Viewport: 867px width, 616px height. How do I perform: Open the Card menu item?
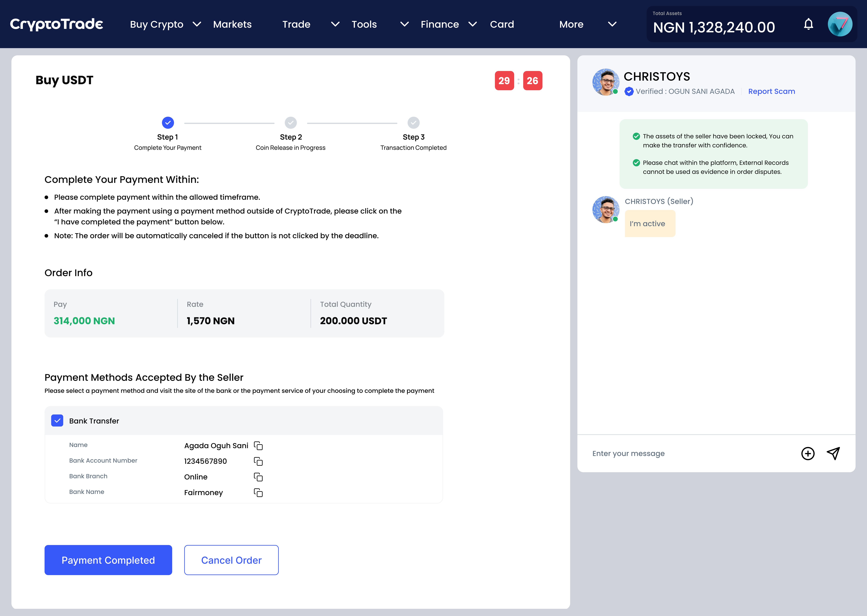pos(502,24)
